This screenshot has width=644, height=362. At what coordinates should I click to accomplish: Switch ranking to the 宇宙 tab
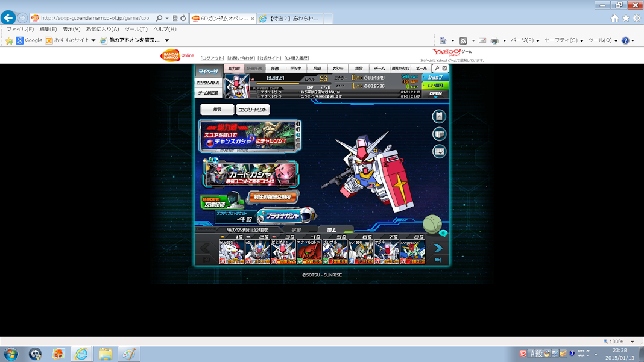coord(296,230)
